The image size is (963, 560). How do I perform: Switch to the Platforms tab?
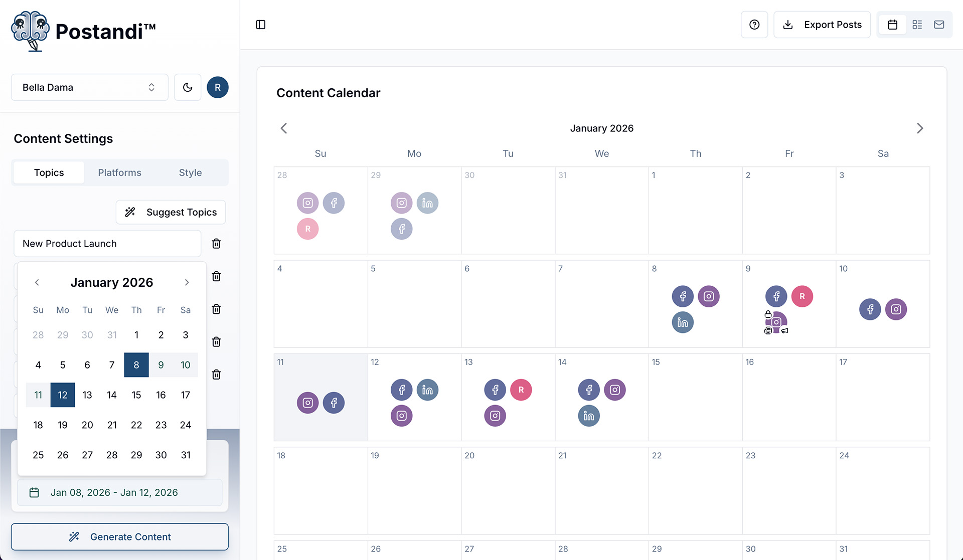(119, 172)
